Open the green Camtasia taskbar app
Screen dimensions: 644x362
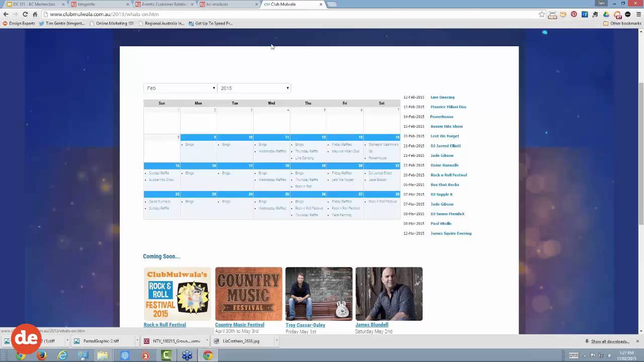[x=166, y=355]
